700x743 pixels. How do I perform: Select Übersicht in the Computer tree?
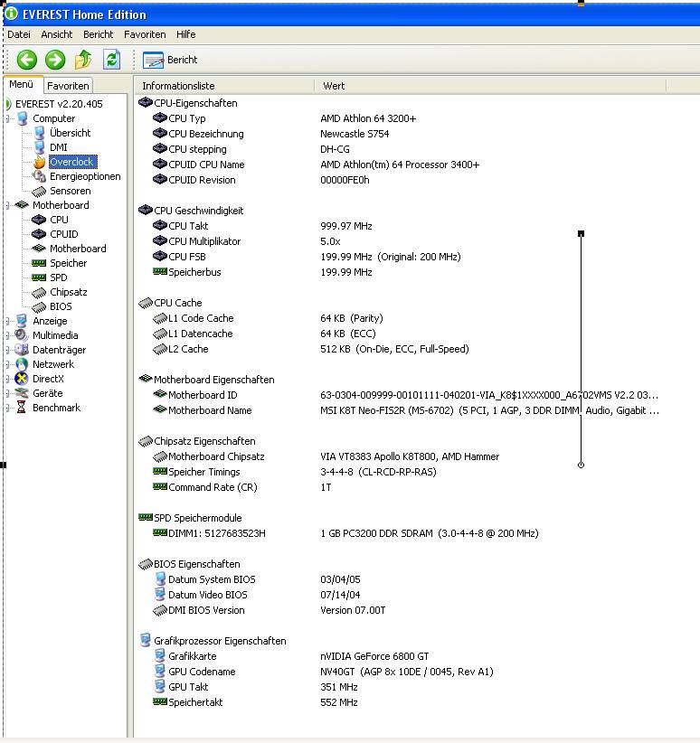[x=70, y=133]
